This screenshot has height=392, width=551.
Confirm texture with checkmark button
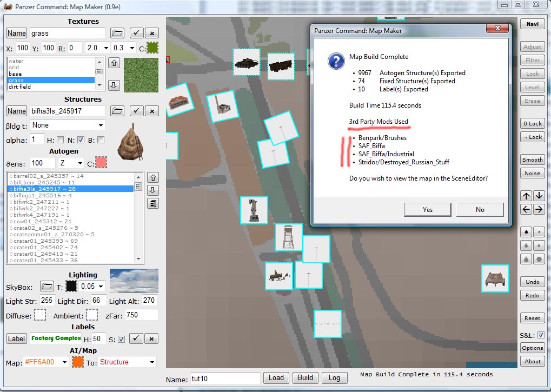[136, 33]
